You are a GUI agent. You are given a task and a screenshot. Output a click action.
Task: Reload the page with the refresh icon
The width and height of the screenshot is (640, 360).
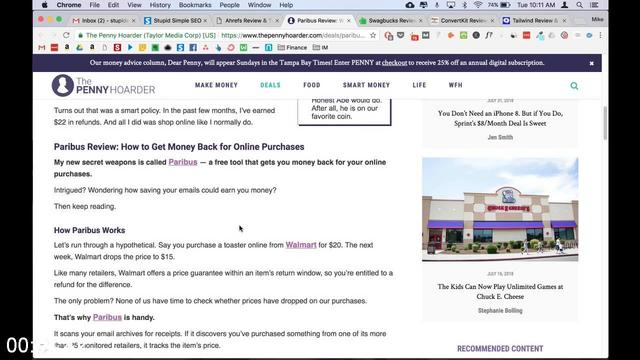(x=66, y=36)
